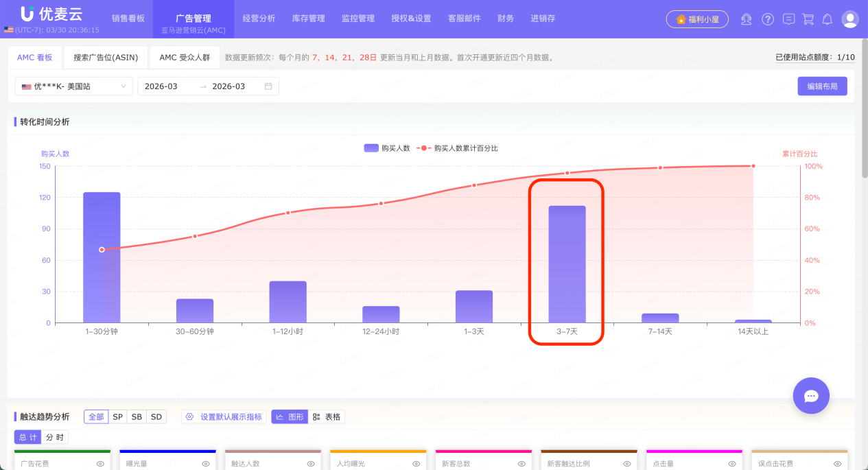The width and height of the screenshot is (868, 470).
Task: Open the 客服邮件 navigation menu
Action: (x=465, y=19)
